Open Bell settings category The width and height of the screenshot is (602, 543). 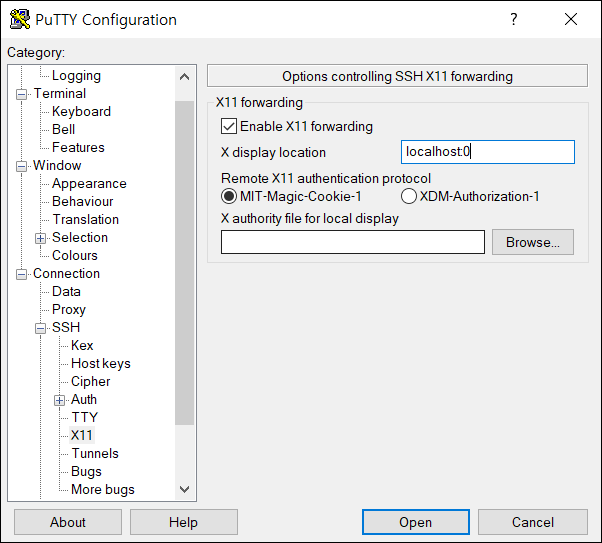pos(63,129)
